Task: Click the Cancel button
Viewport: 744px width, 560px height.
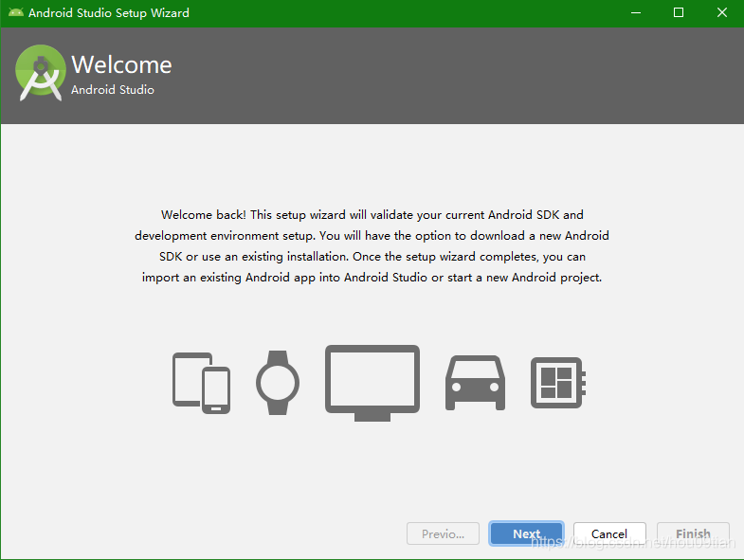Action: [609, 533]
